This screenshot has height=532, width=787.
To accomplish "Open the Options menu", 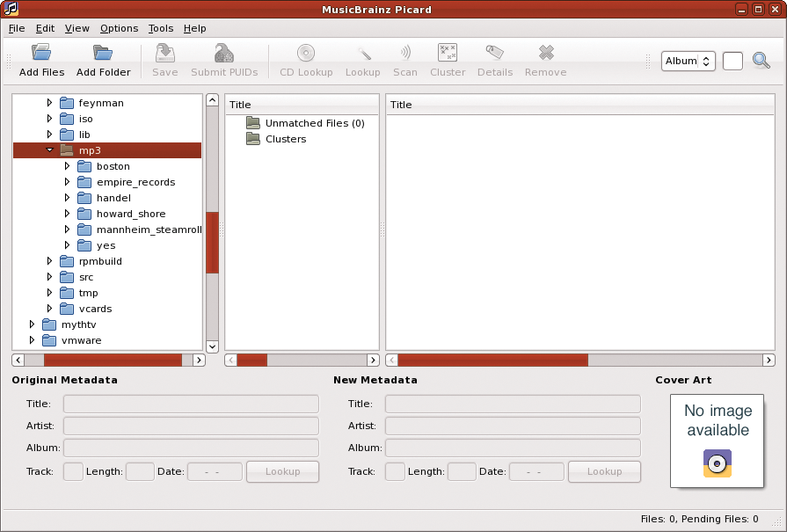I will (119, 29).
